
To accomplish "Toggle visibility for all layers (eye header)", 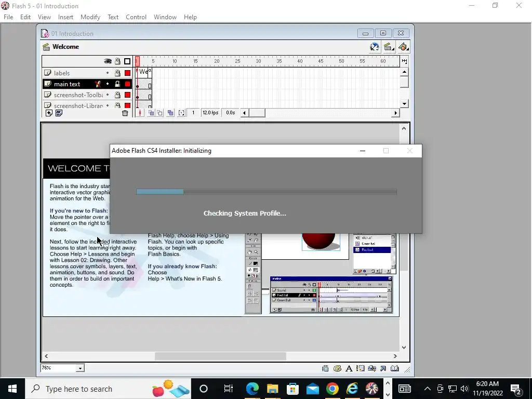I will (108, 61).
